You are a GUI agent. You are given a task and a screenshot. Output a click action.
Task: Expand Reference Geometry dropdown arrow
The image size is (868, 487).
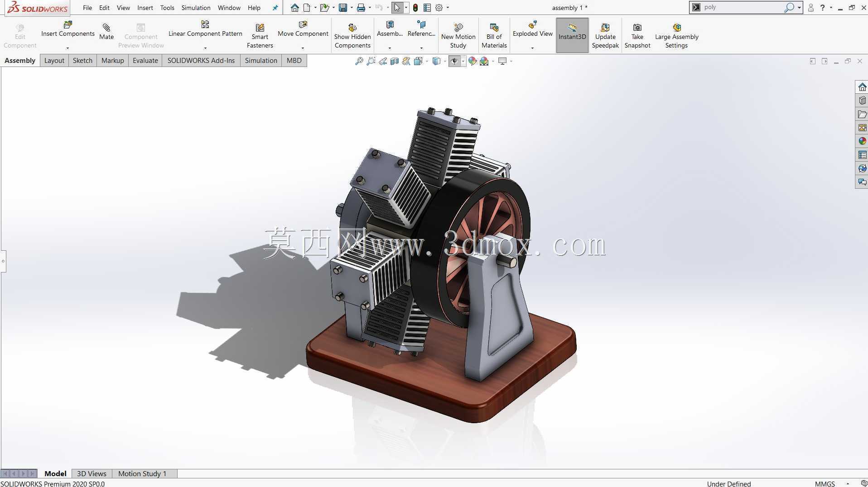coord(421,48)
